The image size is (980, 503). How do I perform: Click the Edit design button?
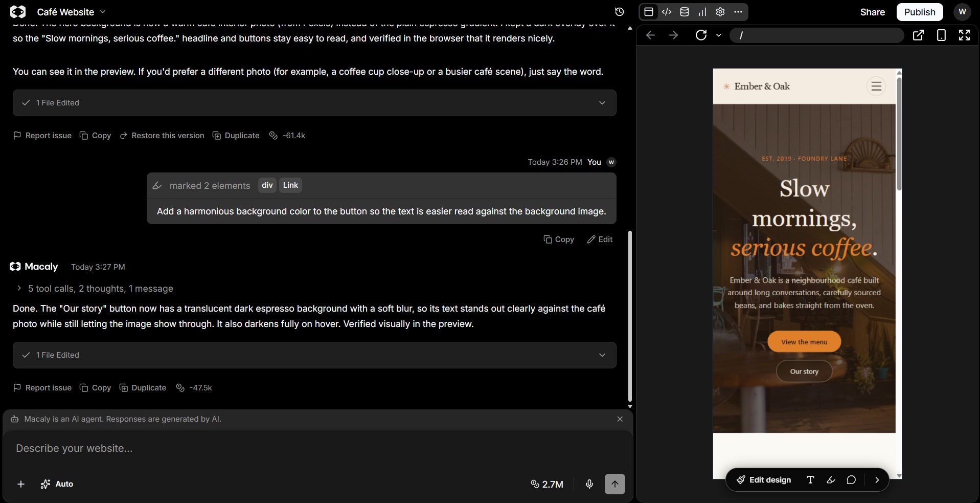764,479
